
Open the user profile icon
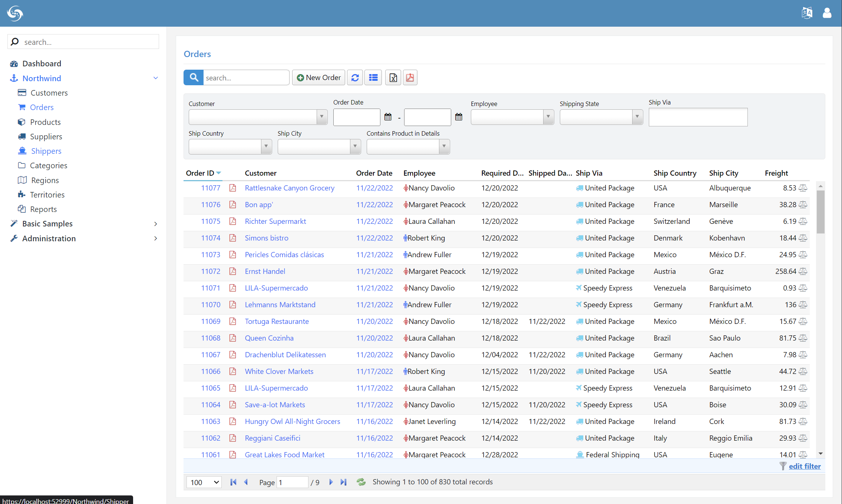click(x=827, y=13)
